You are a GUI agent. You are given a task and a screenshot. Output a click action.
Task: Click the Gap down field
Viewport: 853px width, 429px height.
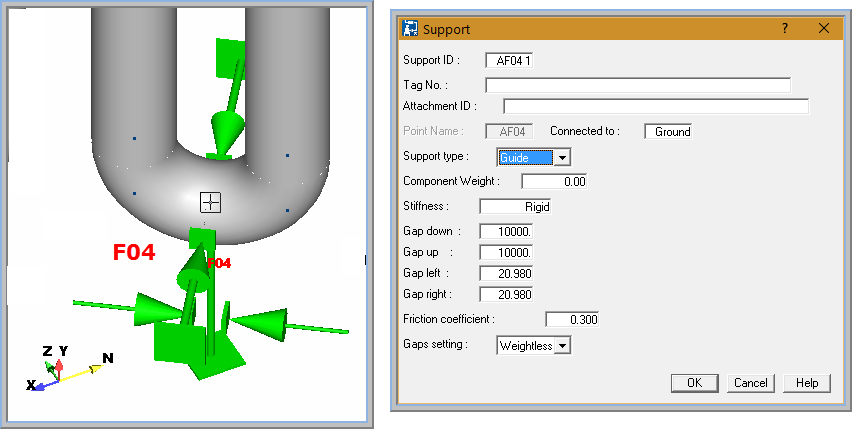point(506,231)
